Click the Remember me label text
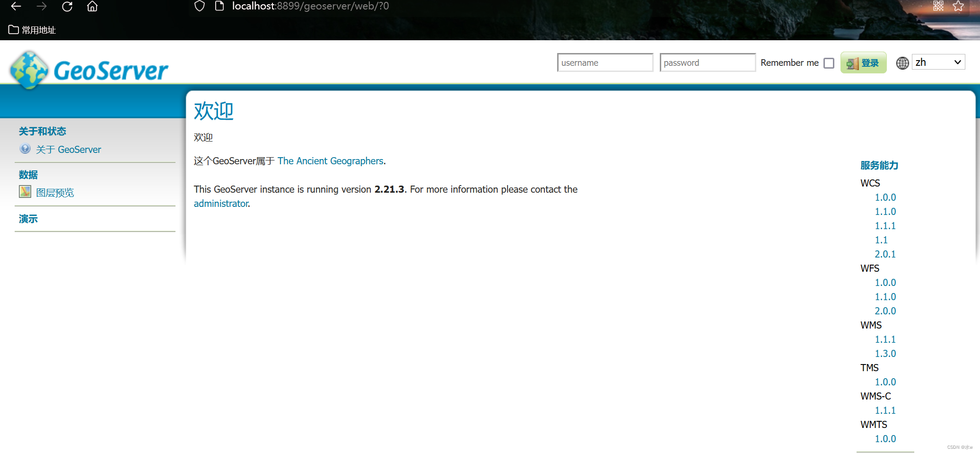Viewport: 980px width, 454px height. point(789,62)
